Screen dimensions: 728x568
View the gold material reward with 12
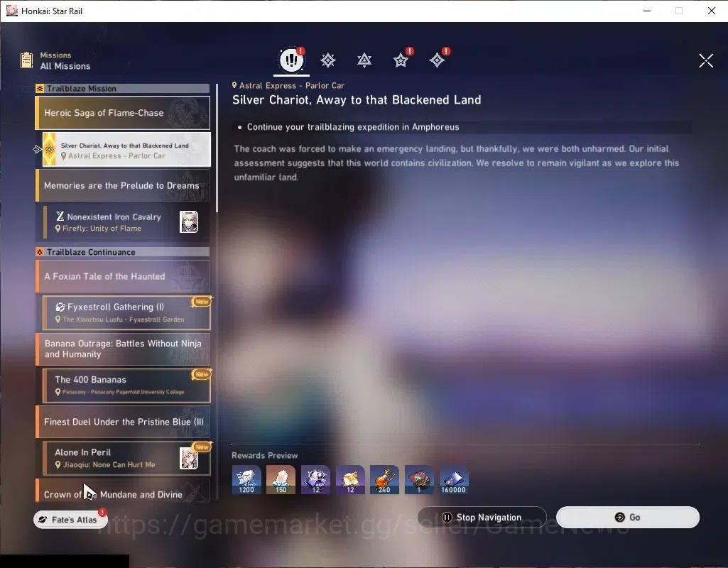click(350, 480)
